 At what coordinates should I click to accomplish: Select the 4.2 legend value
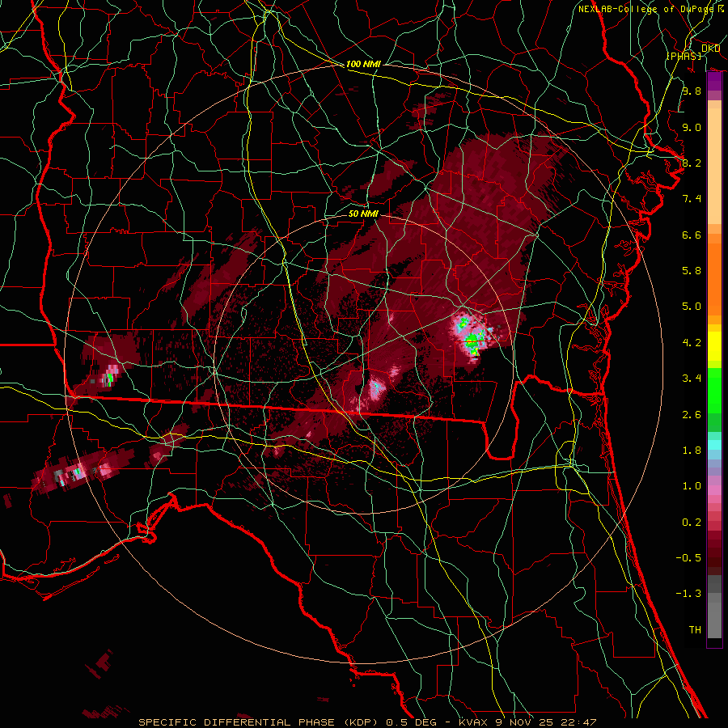coord(692,343)
